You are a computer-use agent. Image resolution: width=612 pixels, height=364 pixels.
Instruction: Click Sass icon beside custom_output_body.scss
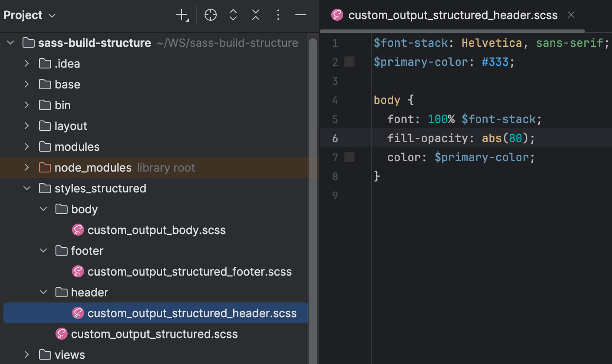click(x=78, y=230)
